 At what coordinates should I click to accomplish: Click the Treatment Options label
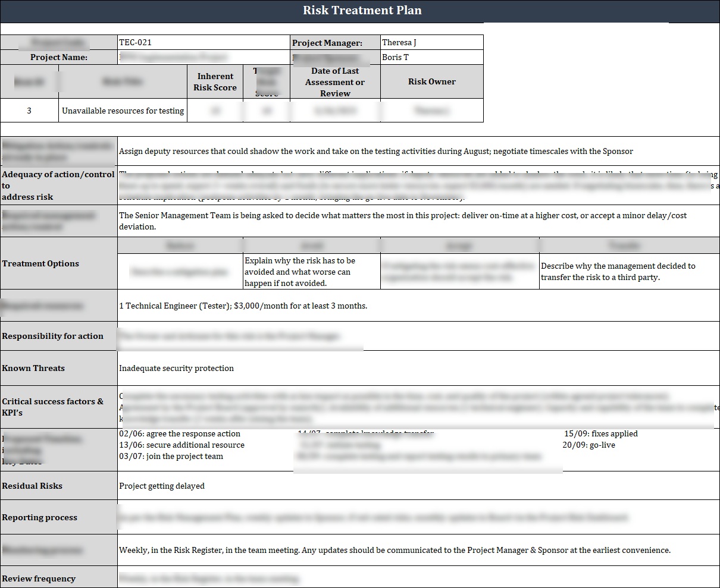coord(59,263)
